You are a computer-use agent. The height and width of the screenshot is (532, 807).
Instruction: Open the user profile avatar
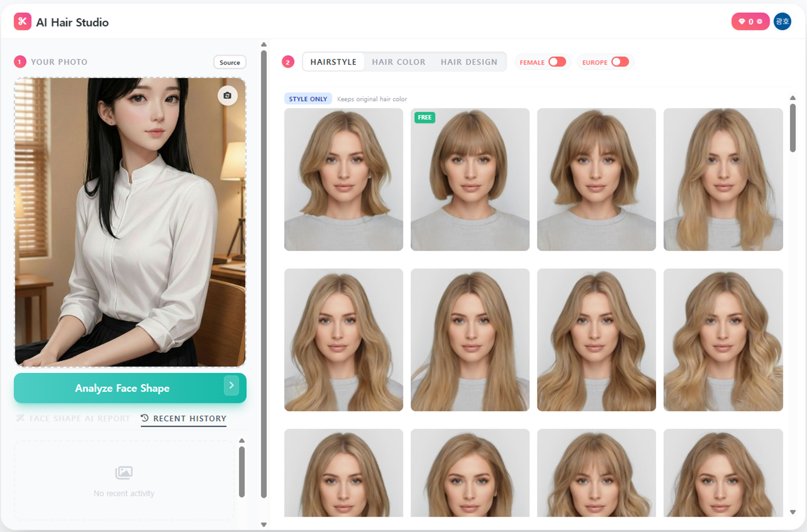(782, 21)
